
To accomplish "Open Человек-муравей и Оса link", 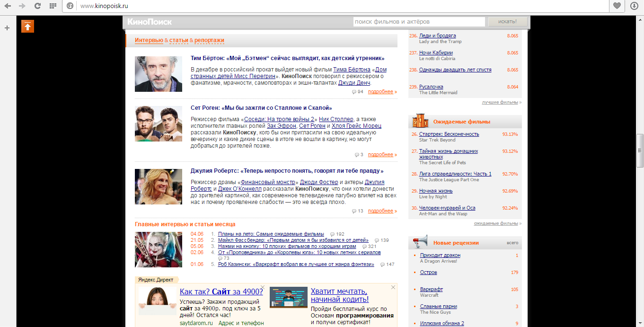I will point(447,208).
